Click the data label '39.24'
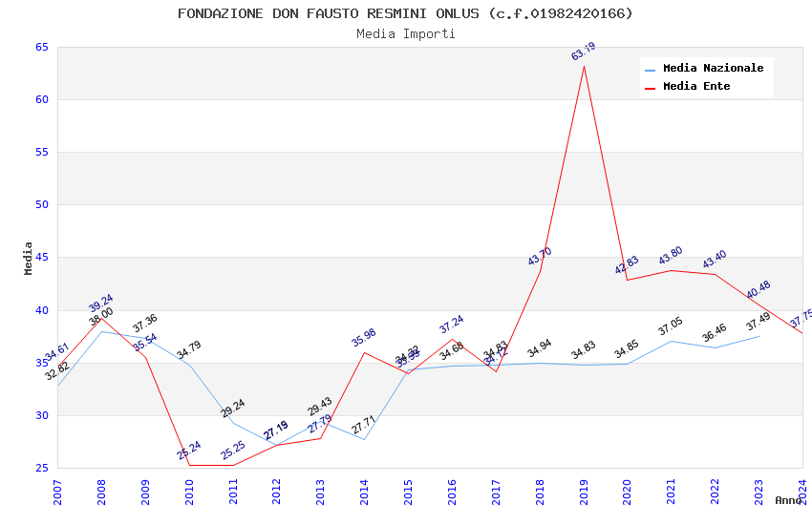 [x=100, y=304]
